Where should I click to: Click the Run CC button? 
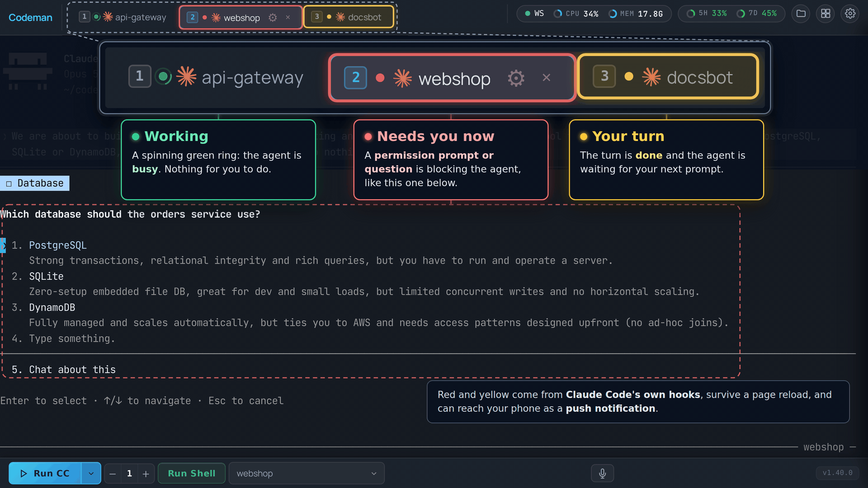tap(45, 473)
